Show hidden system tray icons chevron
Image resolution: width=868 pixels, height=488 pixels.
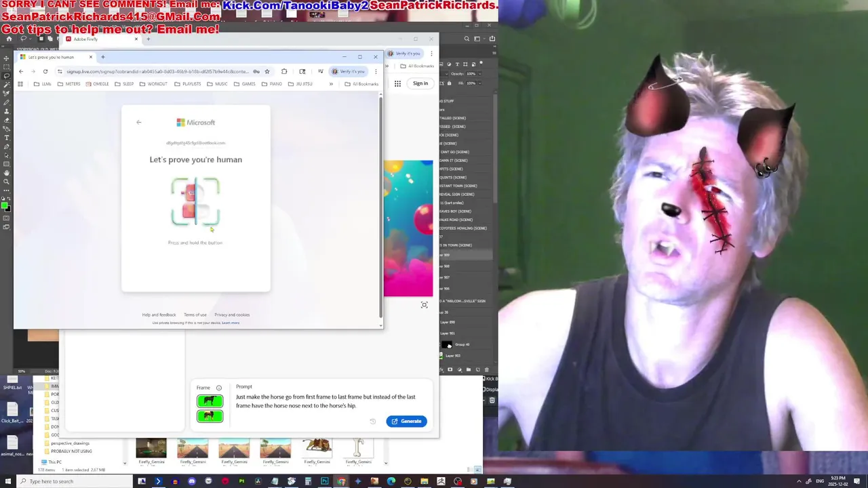coord(799,481)
